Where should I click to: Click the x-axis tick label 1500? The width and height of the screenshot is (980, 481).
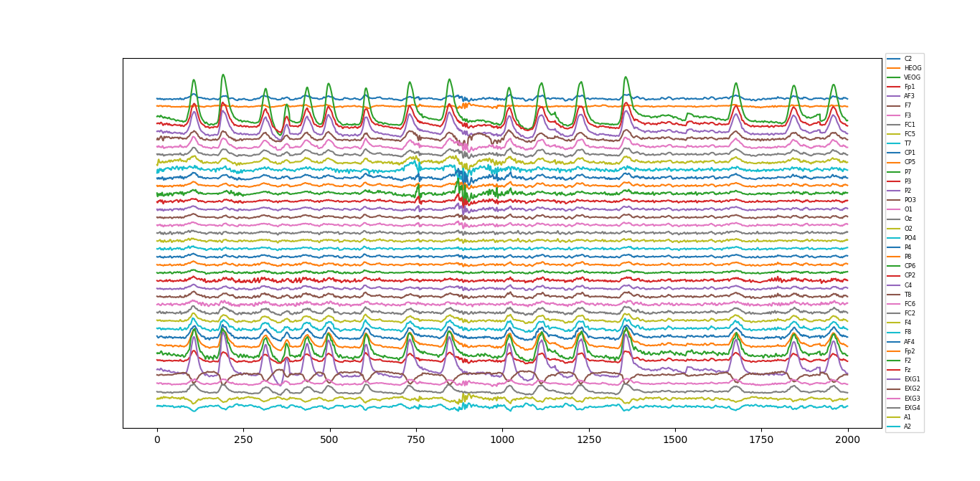point(675,440)
